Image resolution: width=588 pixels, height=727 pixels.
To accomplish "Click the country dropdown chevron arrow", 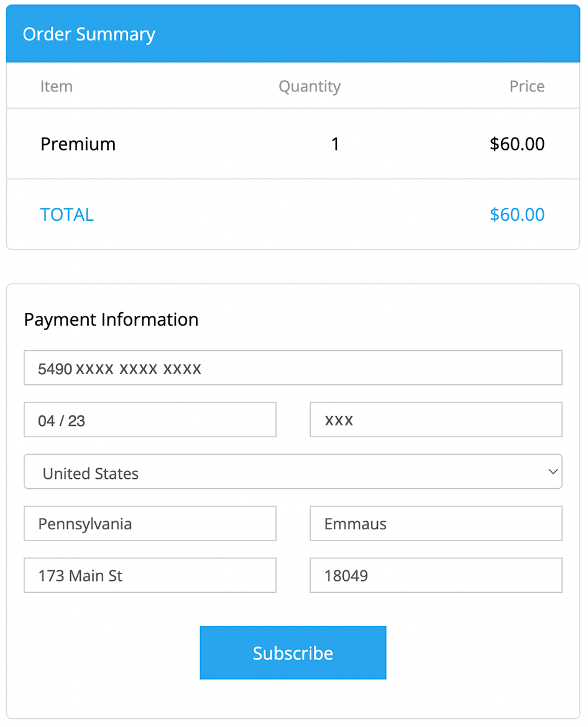I will click(x=553, y=471).
